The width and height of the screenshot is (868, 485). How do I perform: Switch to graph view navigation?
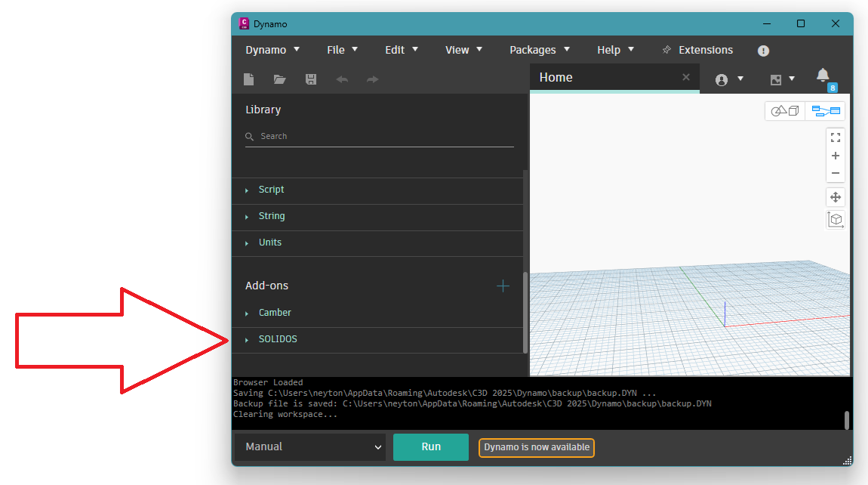[826, 111]
